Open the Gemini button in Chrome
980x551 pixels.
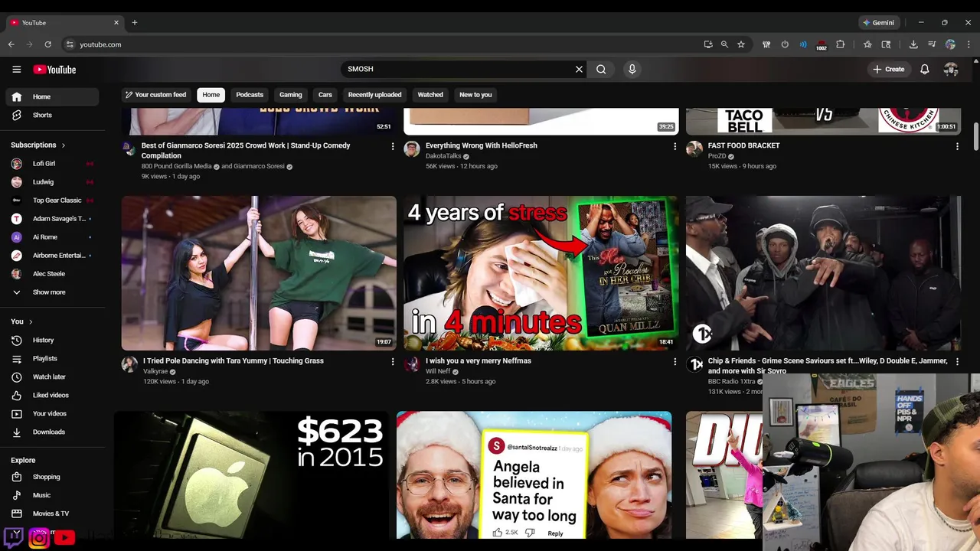pos(878,22)
